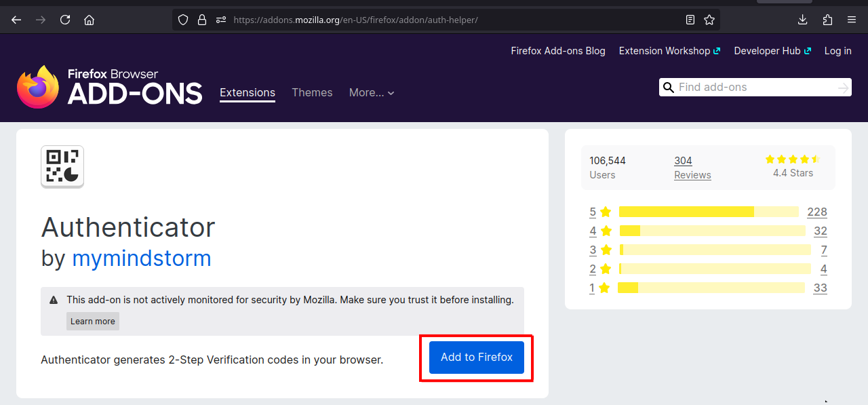Screen dimensions: 868x405
Task: Show tracking protection shield info
Action: [183, 20]
